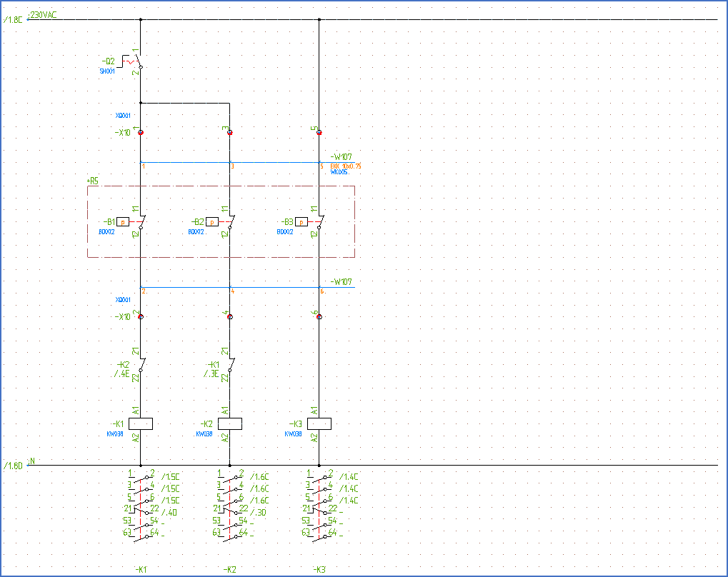Toggle the -K2 NC contact referencing /.4E

tap(140, 365)
